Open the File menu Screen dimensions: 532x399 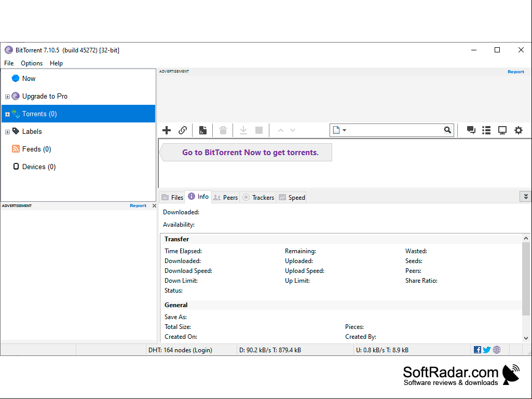point(9,63)
